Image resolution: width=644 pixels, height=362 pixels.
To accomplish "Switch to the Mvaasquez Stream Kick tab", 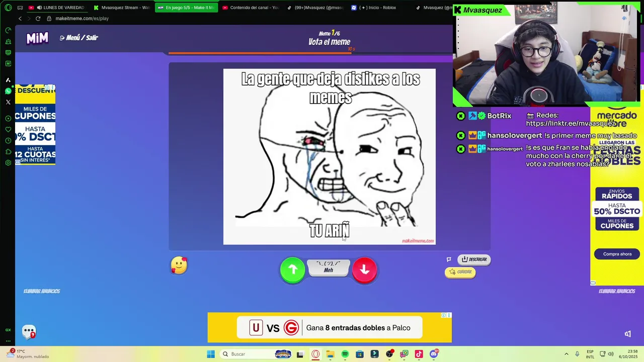I will pos(121,8).
